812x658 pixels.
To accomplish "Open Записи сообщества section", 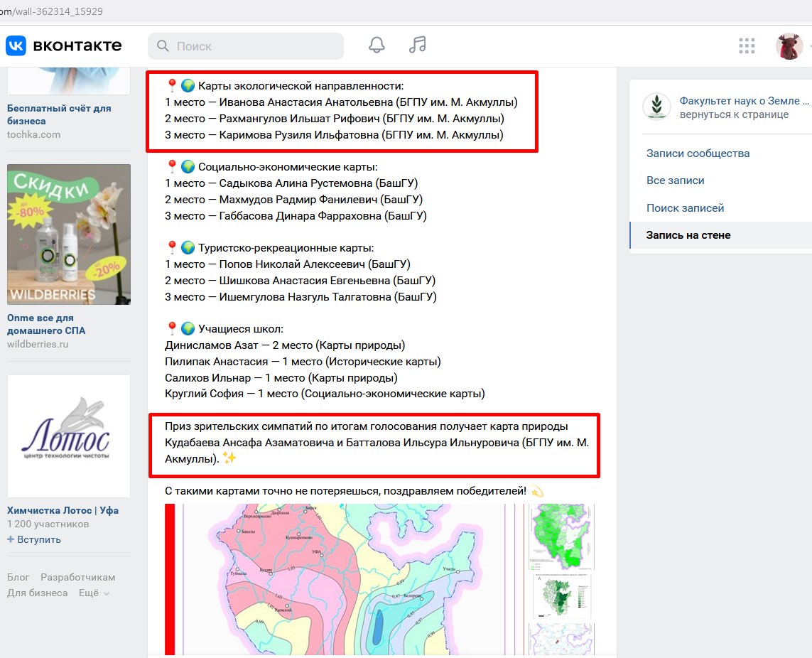I will (698, 153).
